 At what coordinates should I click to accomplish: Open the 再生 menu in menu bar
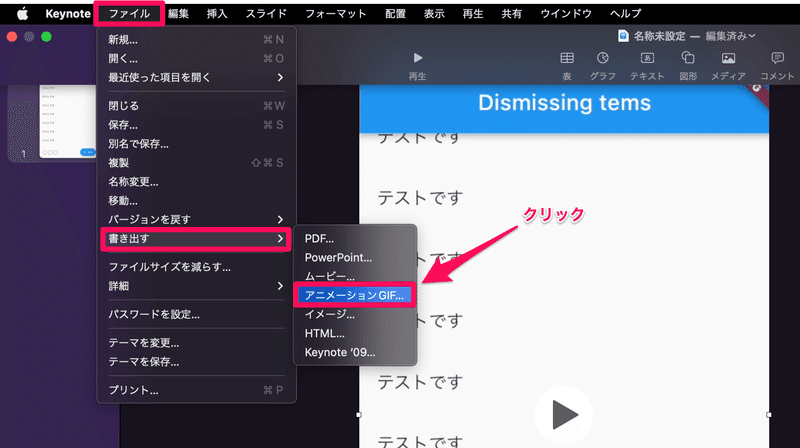[473, 14]
